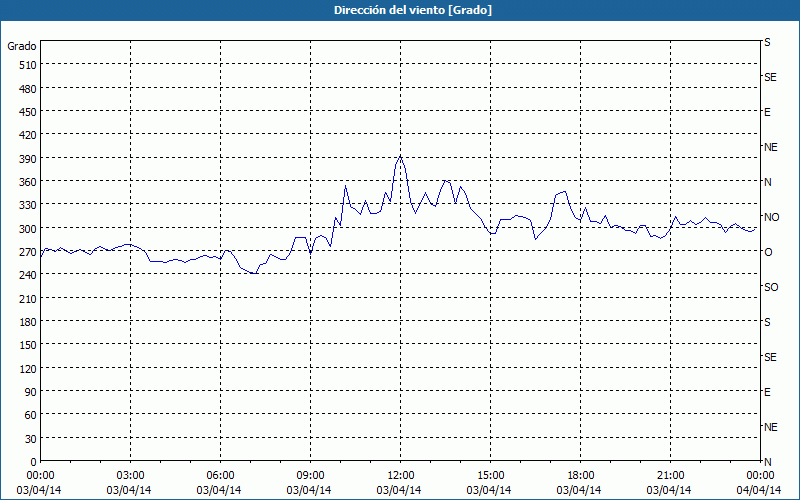This screenshot has height=500, width=800.
Task: Select the 0 y-axis value
Action: (x=34, y=462)
